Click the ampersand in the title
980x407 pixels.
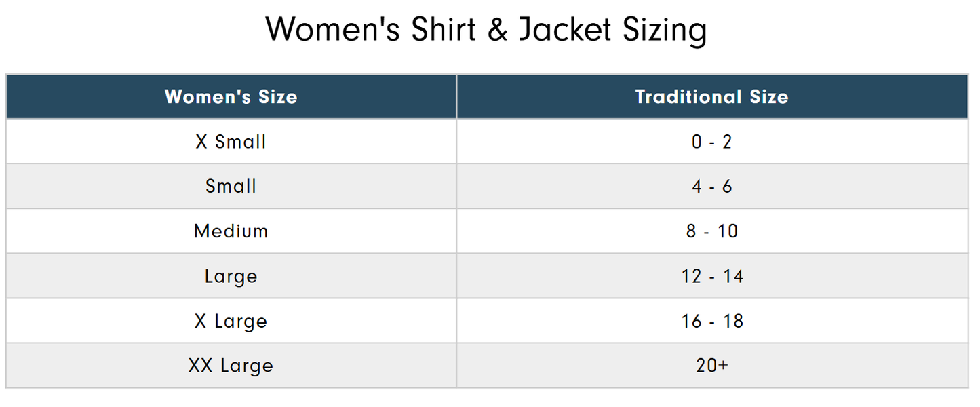point(497,31)
